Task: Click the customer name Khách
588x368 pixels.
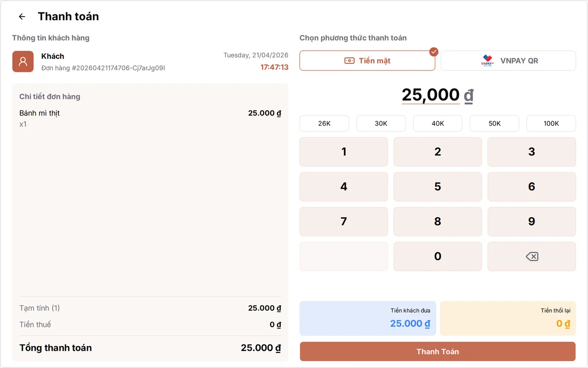Action: pyautogui.click(x=53, y=56)
